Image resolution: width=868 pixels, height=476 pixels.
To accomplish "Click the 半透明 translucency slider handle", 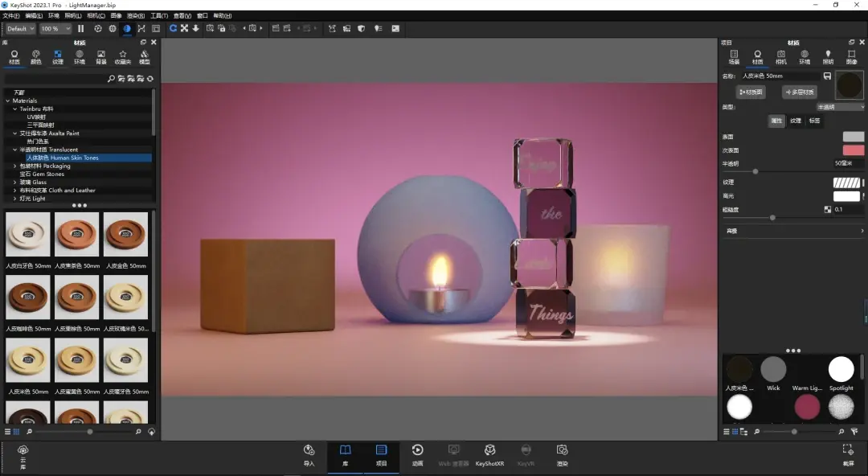I will coord(755,172).
